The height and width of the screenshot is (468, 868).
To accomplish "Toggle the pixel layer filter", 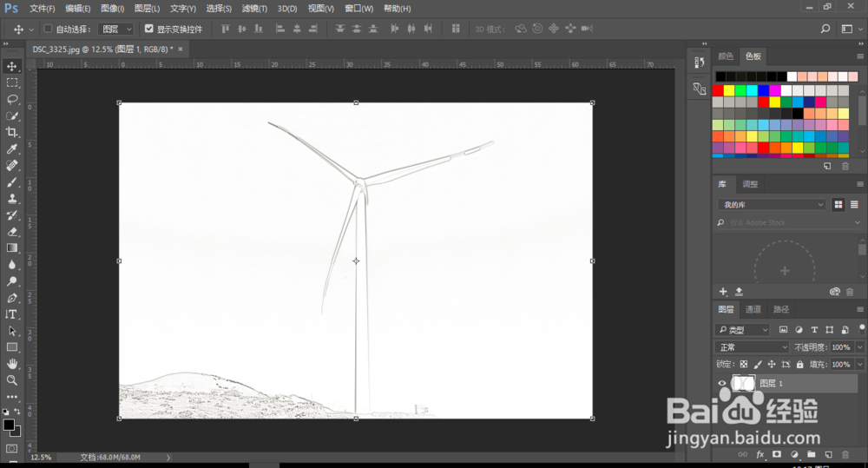I will tap(783, 330).
